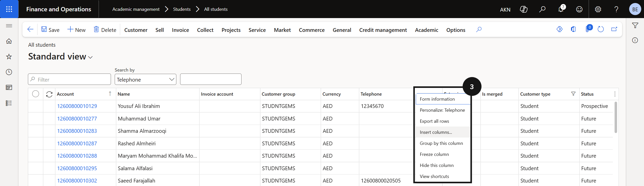Viewport: 644px width, 186px height.
Task: Open the Options tab
Action: coord(456,30)
